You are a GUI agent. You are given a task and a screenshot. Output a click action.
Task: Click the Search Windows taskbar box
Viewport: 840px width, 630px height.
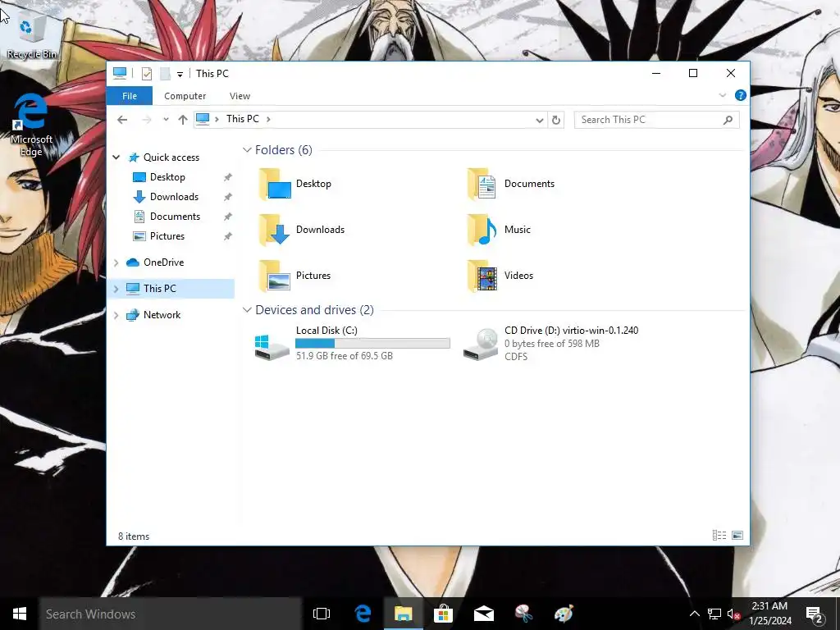171,614
